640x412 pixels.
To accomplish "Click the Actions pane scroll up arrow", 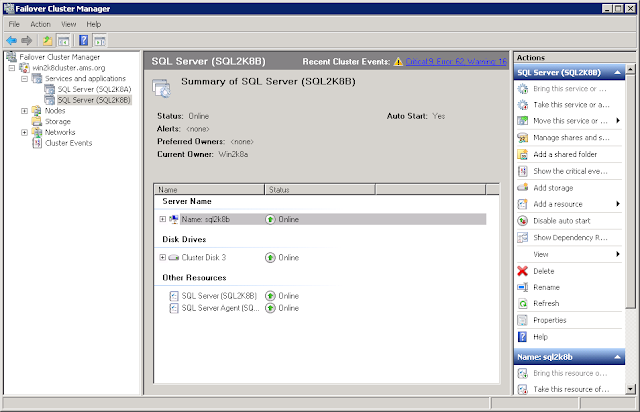I will click(630, 69).
